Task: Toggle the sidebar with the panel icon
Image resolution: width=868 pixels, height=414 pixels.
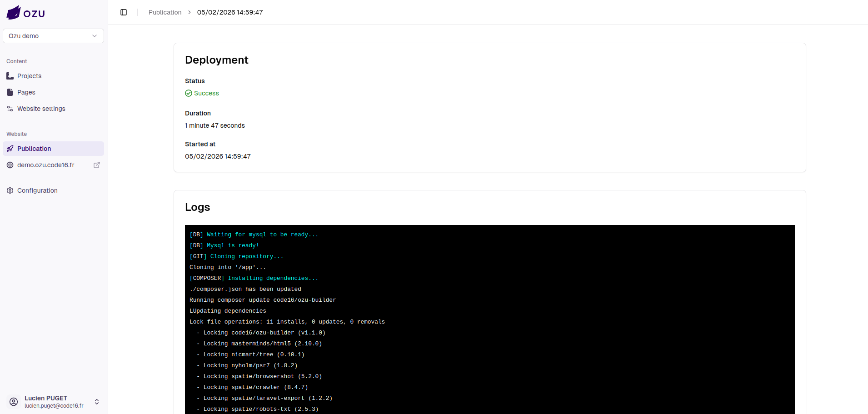Action: 124,12
